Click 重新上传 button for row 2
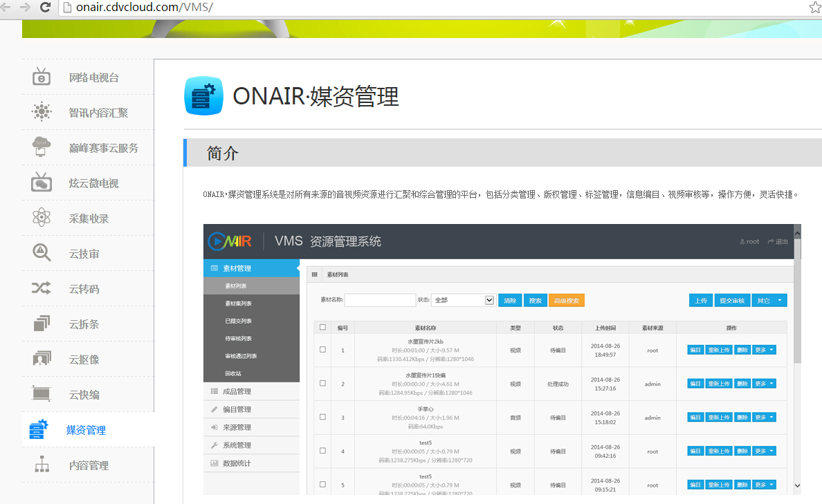 pyautogui.click(x=719, y=384)
